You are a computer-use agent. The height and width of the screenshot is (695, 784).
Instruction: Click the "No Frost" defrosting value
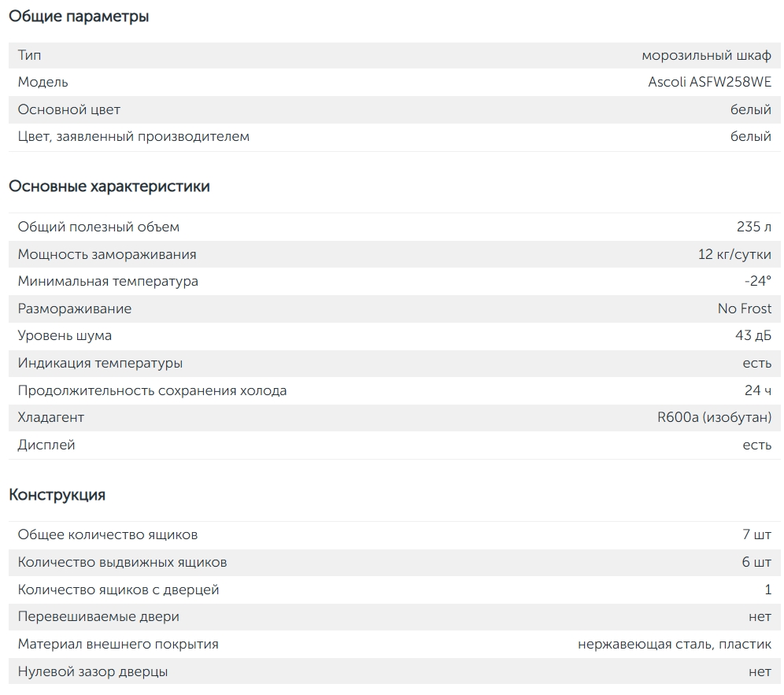(x=744, y=309)
